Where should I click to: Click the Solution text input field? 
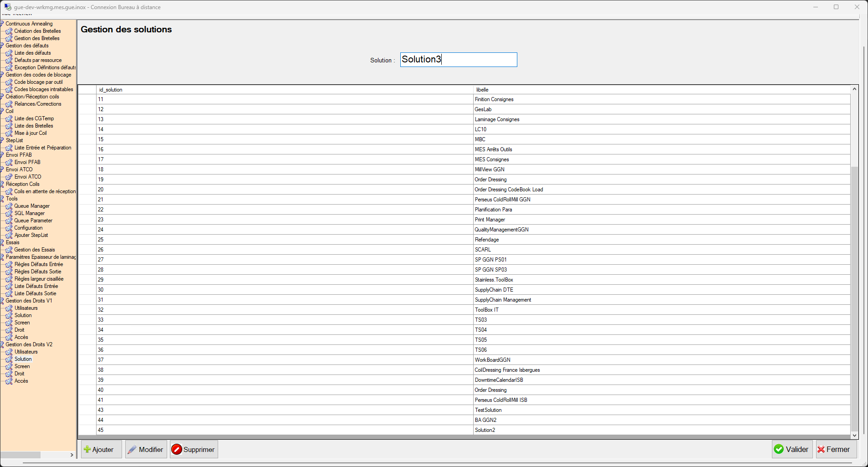[458, 60]
